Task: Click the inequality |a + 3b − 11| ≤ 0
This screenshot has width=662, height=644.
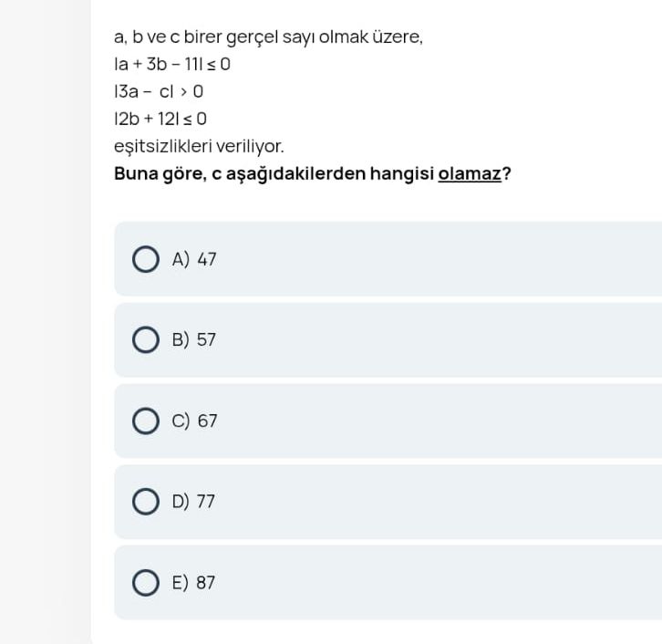Action: pyautogui.click(x=172, y=65)
